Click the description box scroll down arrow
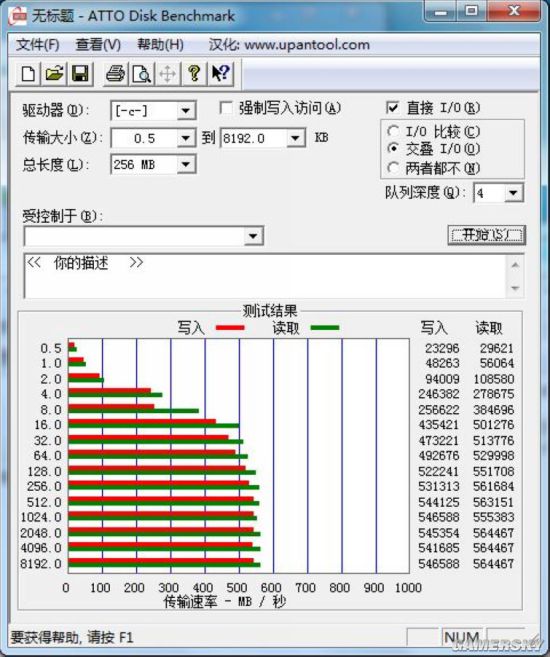 (x=515, y=288)
